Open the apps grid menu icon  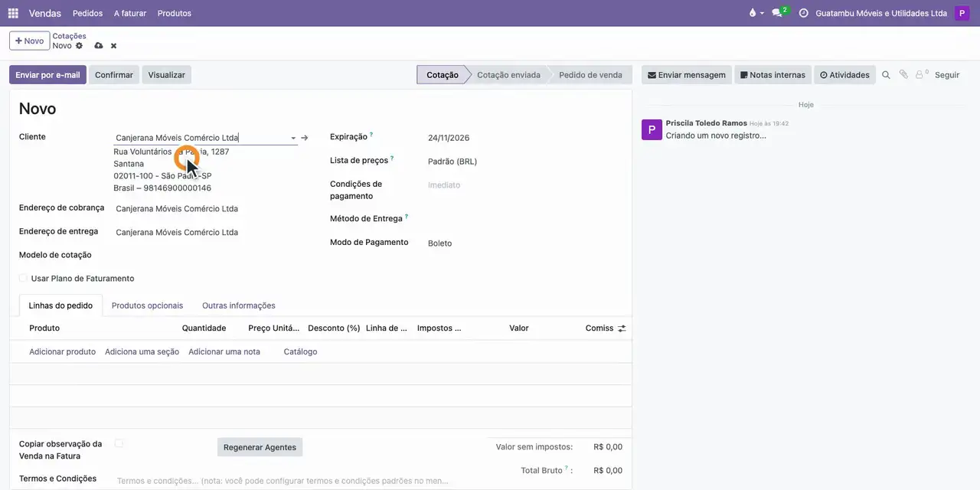tap(13, 13)
